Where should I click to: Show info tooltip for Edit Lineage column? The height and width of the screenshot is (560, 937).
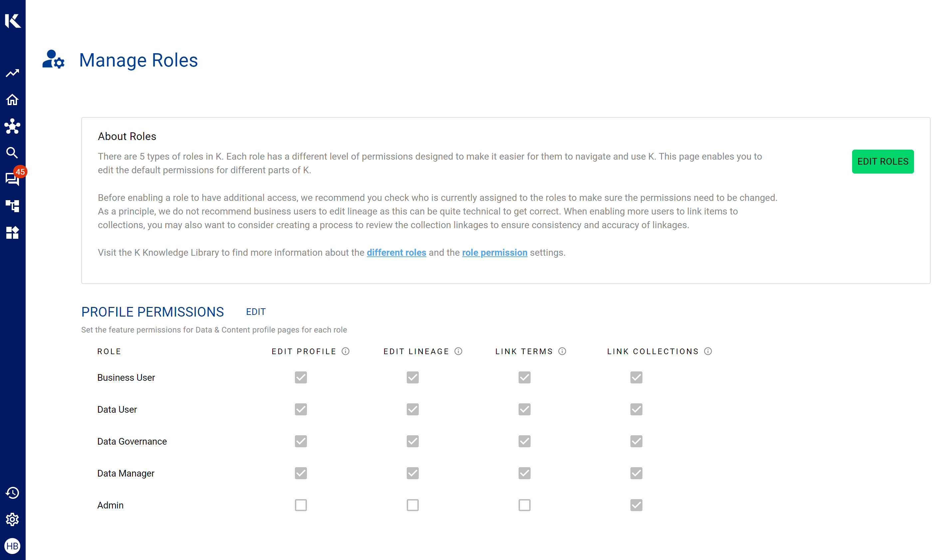click(x=458, y=351)
